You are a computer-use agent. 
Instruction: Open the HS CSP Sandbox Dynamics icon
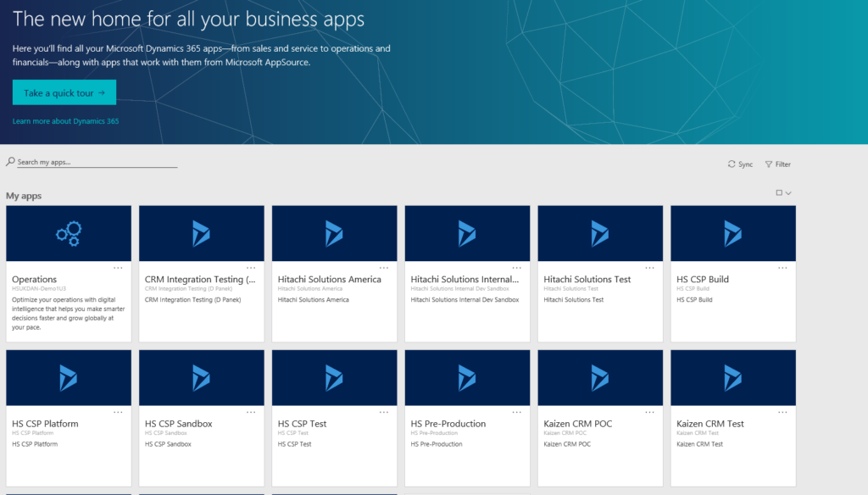pyautogui.click(x=202, y=378)
